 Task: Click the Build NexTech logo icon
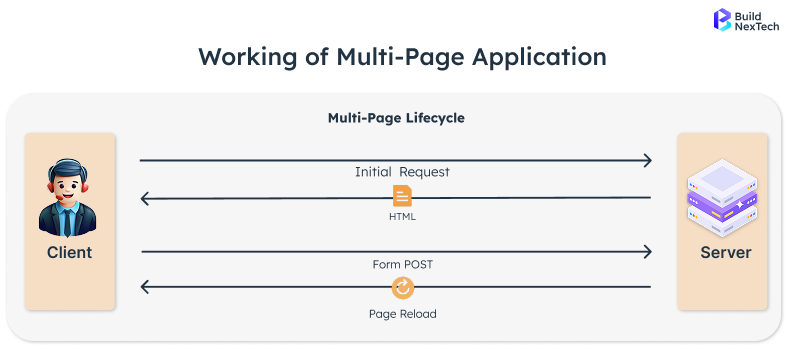tap(722, 20)
